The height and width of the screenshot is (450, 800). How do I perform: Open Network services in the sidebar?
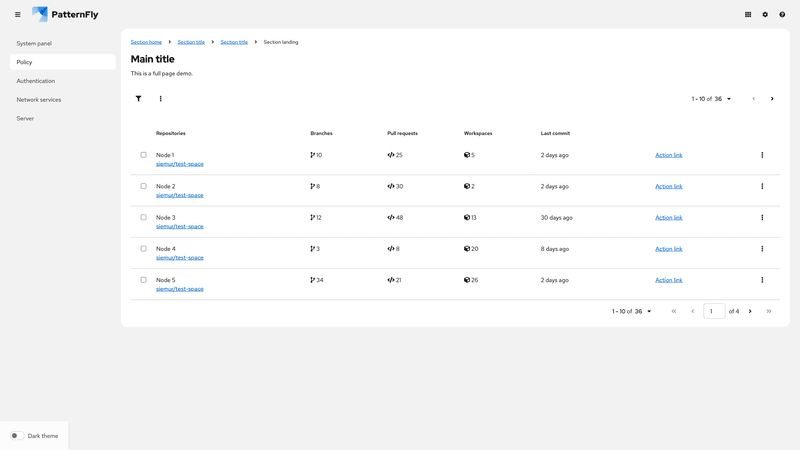click(39, 100)
